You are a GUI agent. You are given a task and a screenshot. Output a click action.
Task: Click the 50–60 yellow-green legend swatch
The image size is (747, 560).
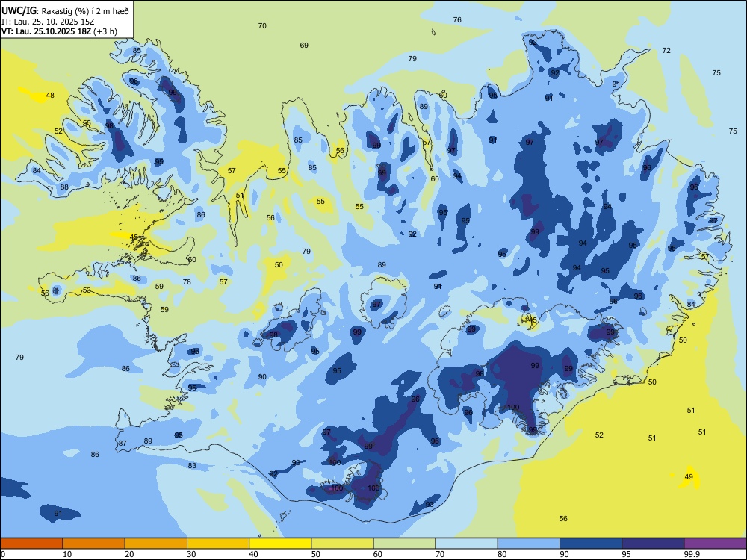click(342, 544)
